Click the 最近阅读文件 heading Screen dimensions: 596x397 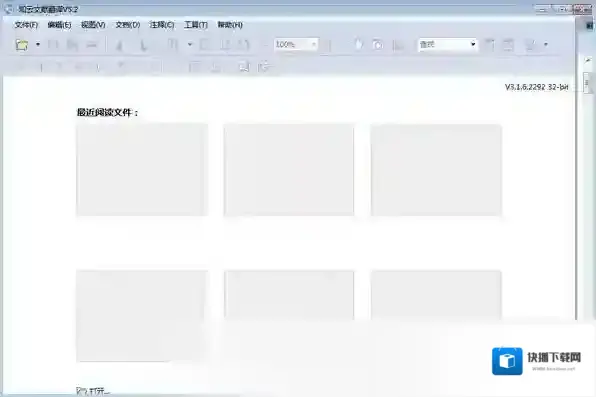[108, 113]
